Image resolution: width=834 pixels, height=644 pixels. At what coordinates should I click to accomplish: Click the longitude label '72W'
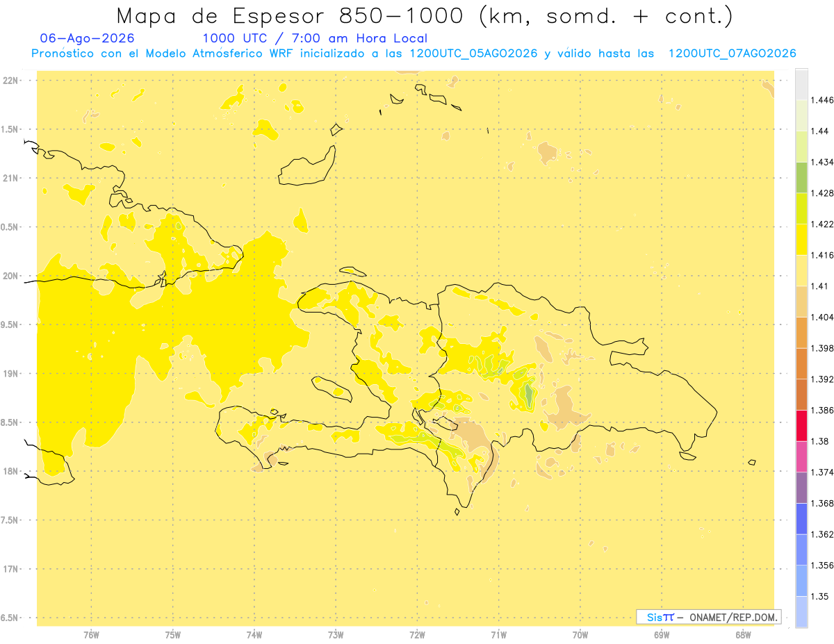point(417,634)
